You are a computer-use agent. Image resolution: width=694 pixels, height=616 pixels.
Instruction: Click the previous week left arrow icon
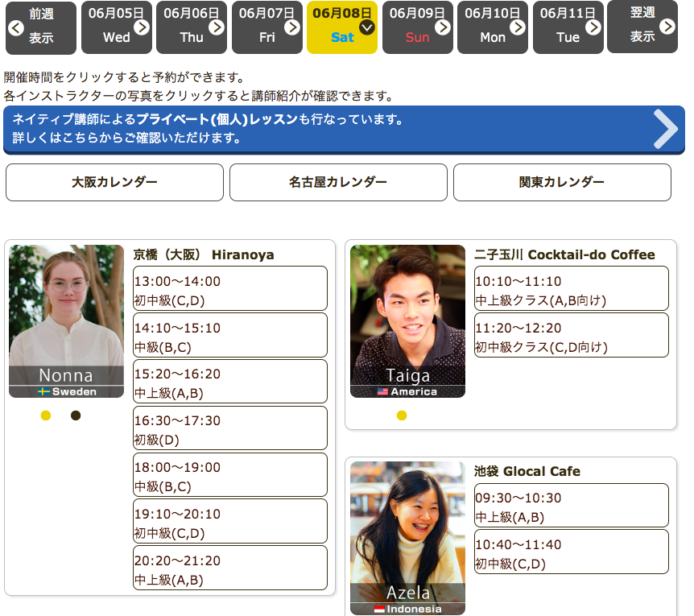(16, 27)
